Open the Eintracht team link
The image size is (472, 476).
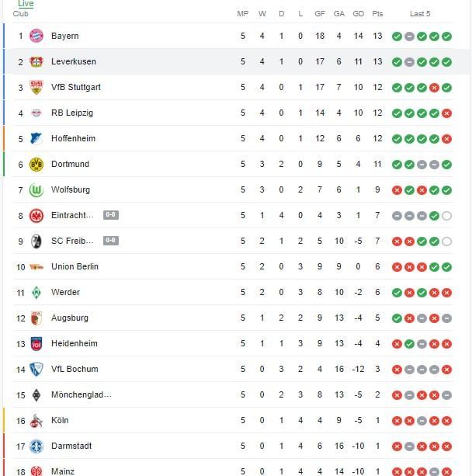pyautogui.click(x=72, y=215)
